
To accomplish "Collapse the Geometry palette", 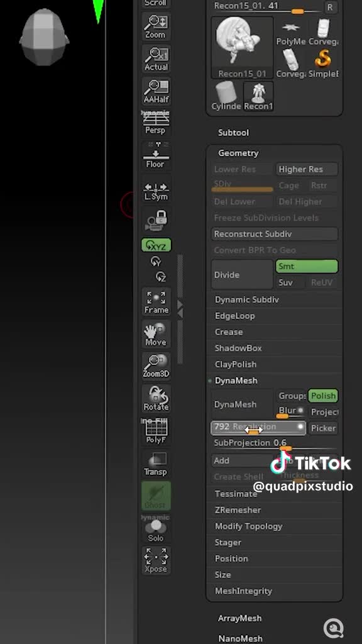I will 238,153.
